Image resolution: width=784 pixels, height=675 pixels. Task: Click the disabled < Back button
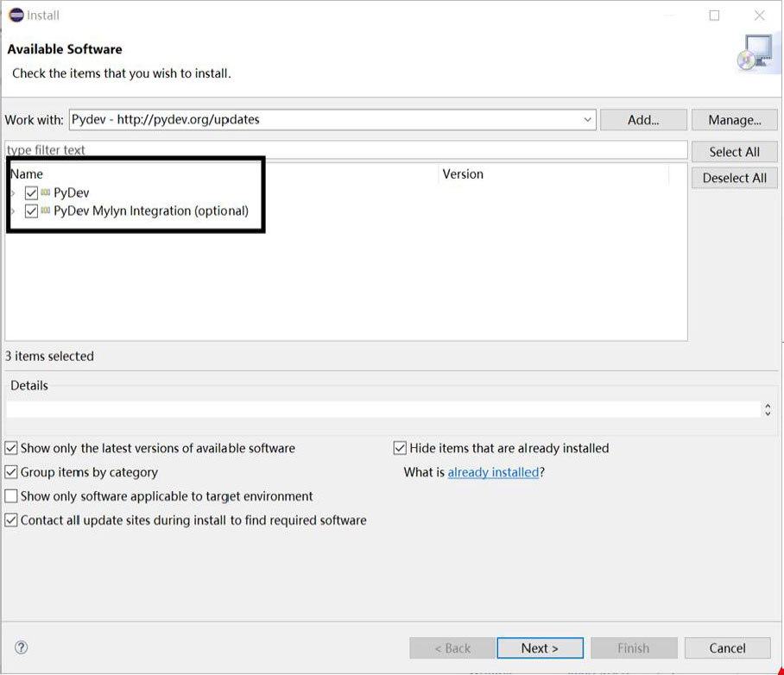pyautogui.click(x=452, y=648)
